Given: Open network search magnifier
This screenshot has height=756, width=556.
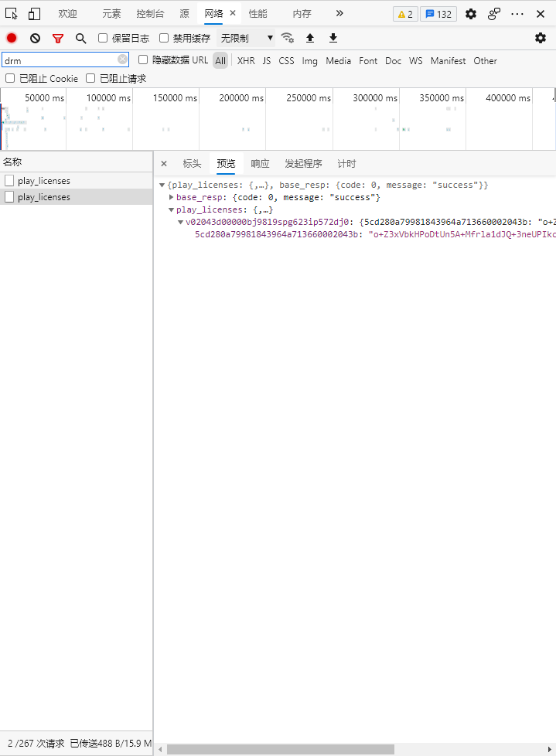Looking at the screenshot, I should (80, 38).
